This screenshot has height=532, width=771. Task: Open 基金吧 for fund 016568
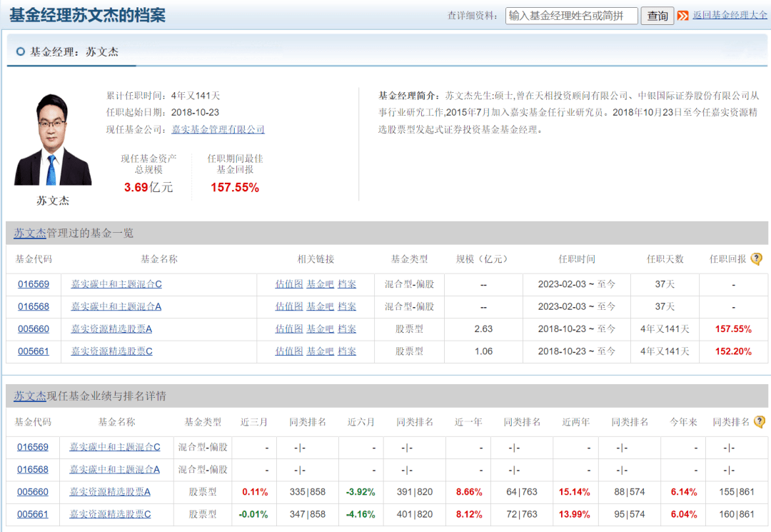click(320, 307)
